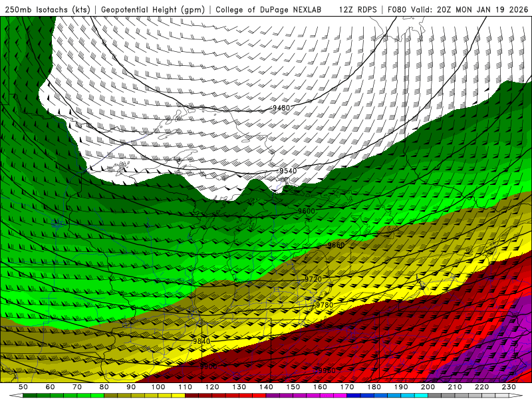Click the 'F080' forecast hour text

[397, 10]
